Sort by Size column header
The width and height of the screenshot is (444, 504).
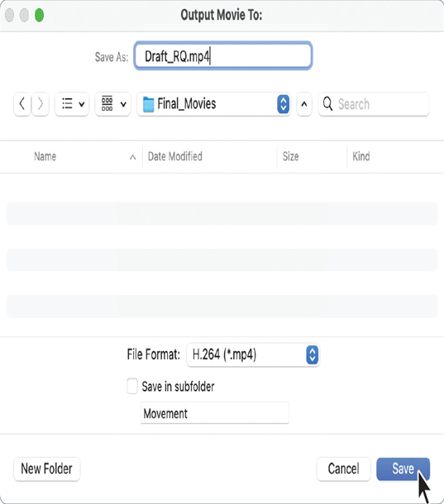tap(290, 156)
